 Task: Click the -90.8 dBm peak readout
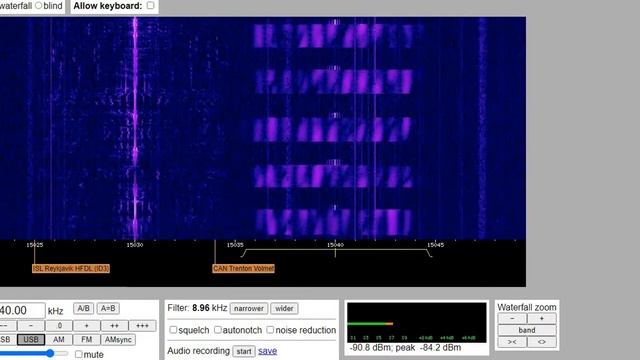405,348
